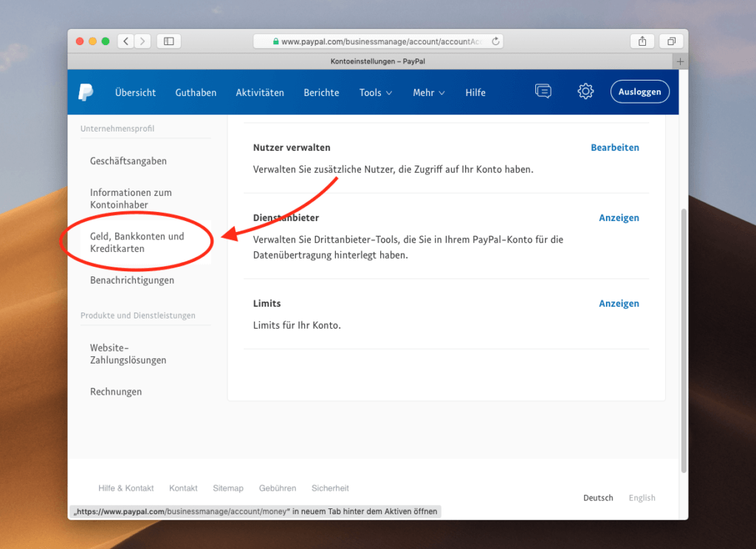This screenshot has width=756, height=549.
Task: Select Deutsch as the page language
Action: tap(598, 497)
